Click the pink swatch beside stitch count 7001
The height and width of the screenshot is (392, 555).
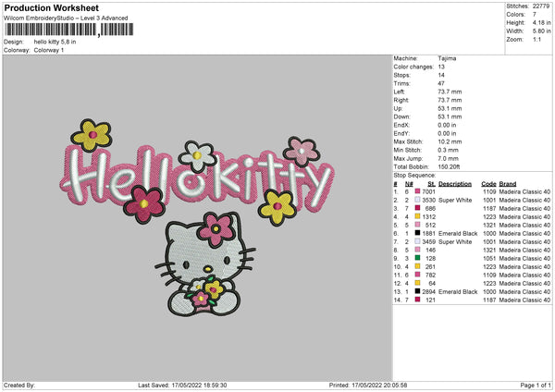[x=417, y=191]
